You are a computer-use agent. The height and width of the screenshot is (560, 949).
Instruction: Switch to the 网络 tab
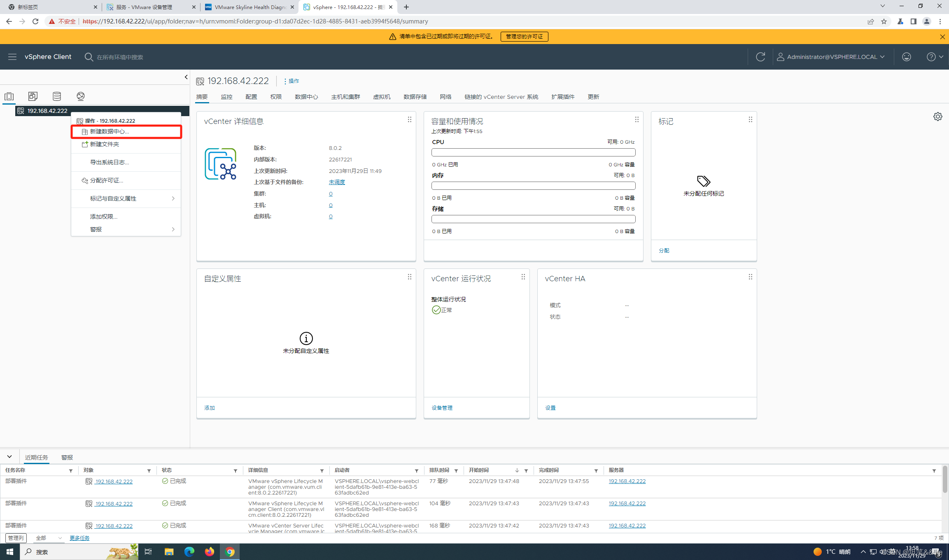point(445,97)
